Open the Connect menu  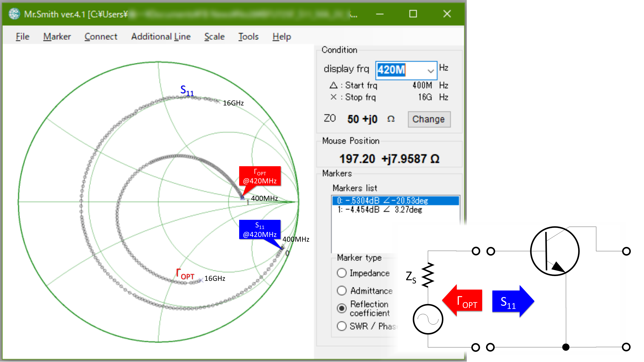pos(101,36)
